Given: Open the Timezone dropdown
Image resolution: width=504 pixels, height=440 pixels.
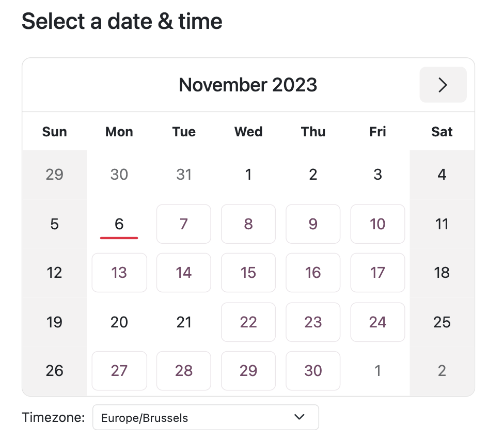Looking at the screenshot, I should tap(206, 417).
